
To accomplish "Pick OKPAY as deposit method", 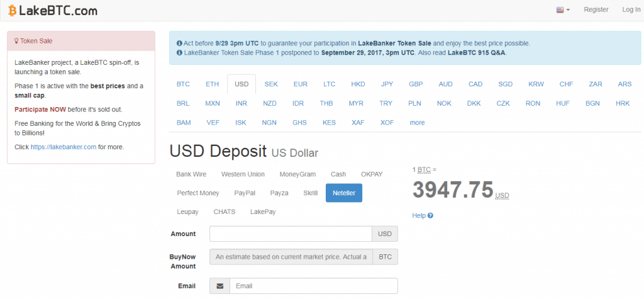I will tap(372, 174).
